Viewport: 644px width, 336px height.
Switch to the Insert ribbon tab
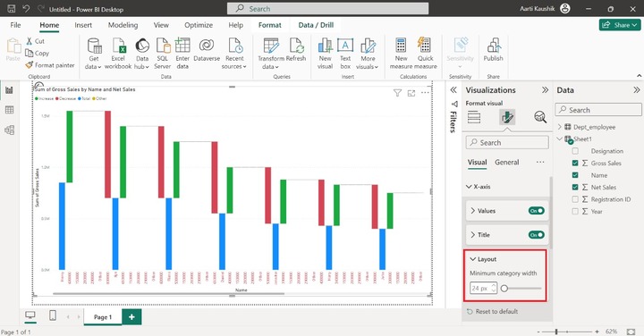pyautogui.click(x=83, y=25)
